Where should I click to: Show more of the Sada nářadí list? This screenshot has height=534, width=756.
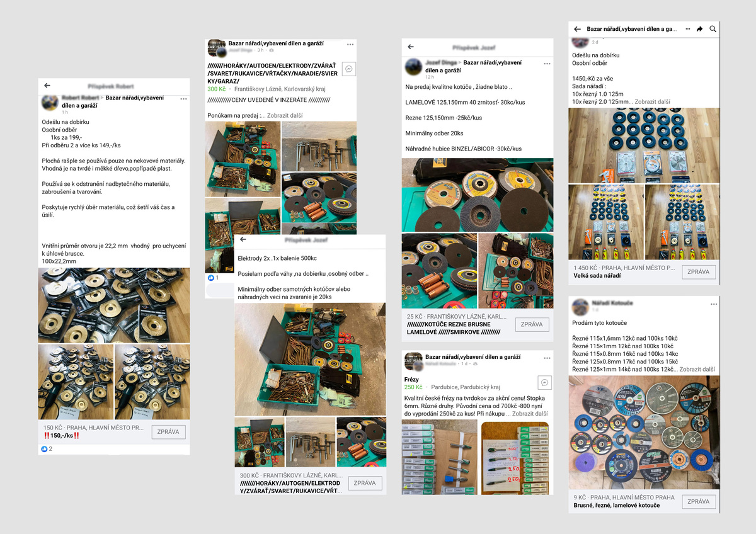pos(653,101)
